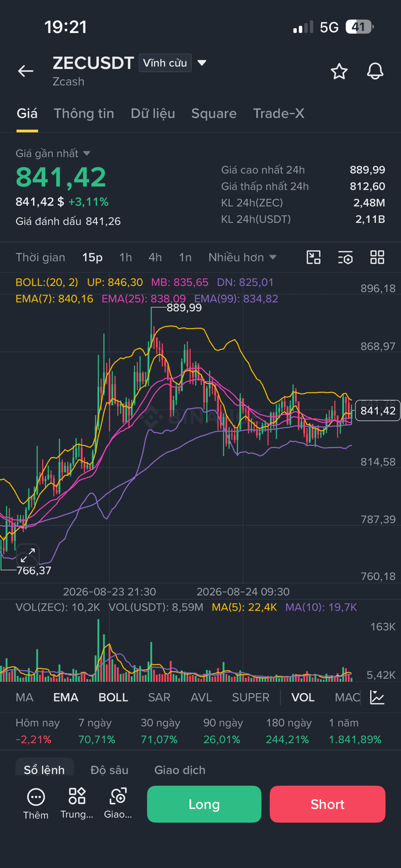Image resolution: width=401 pixels, height=868 pixels.
Task: Open the Dữ liệu tab
Action: click(153, 113)
